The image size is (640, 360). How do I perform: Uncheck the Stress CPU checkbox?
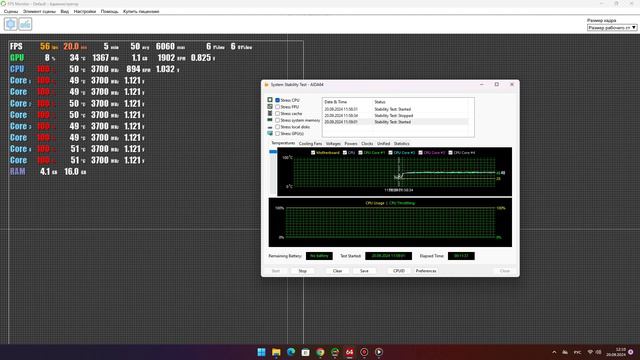278,100
